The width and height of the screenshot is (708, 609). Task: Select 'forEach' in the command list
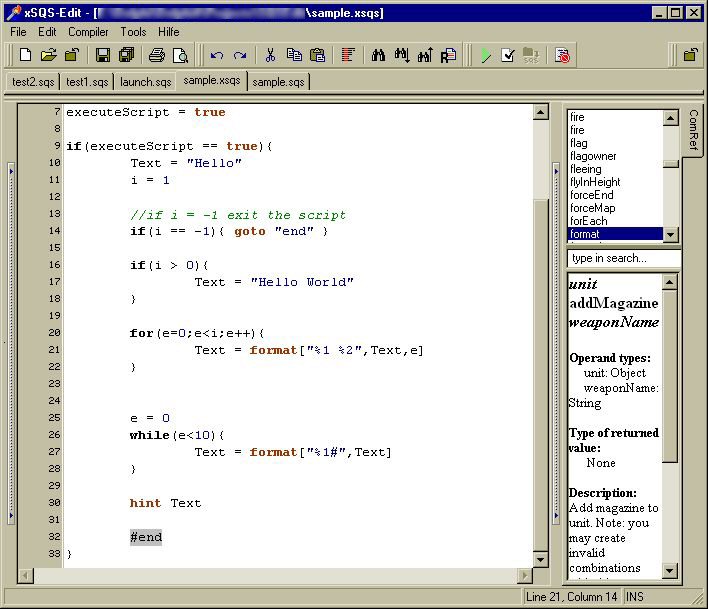[615, 221]
